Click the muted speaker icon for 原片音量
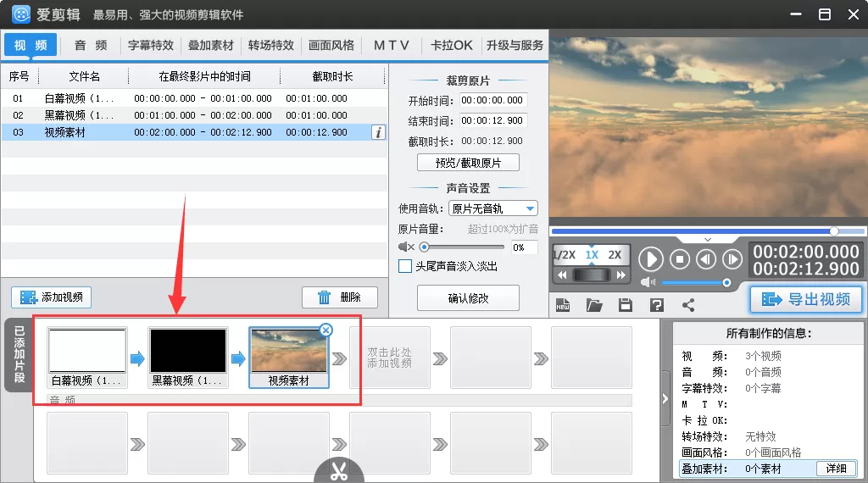 pyautogui.click(x=406, y=247)
